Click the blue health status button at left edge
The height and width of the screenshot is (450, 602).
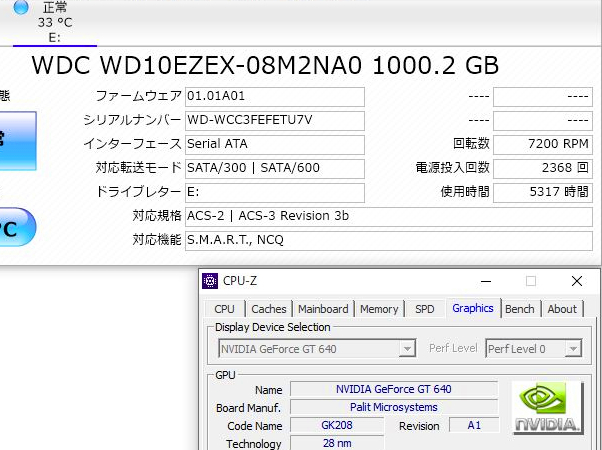tap(18, 141)
